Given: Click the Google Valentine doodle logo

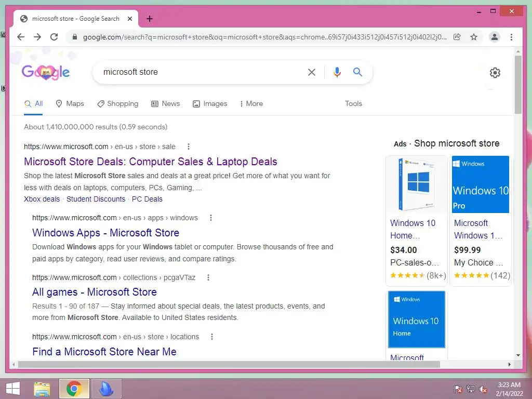Looking at the screenshot, I should point(46,72).
